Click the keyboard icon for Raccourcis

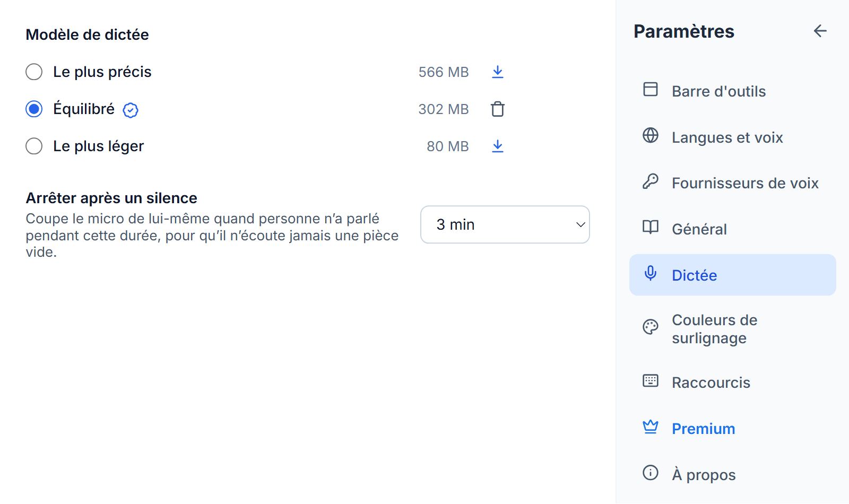(x=651, y=380)
